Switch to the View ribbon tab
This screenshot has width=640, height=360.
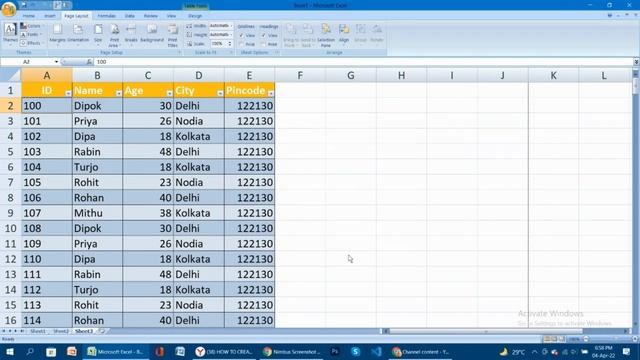[x=171, y=16]
